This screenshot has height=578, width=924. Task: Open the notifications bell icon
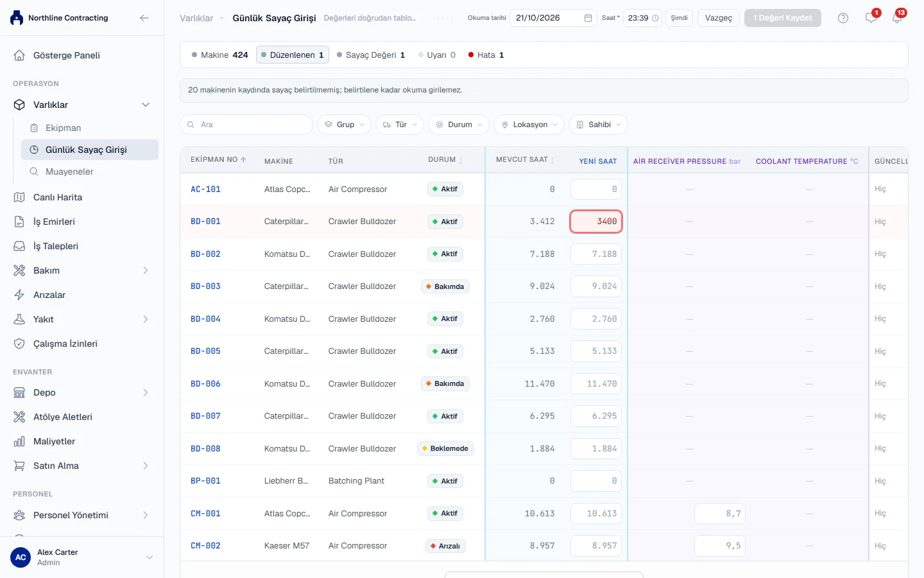(x=897, y=18)
